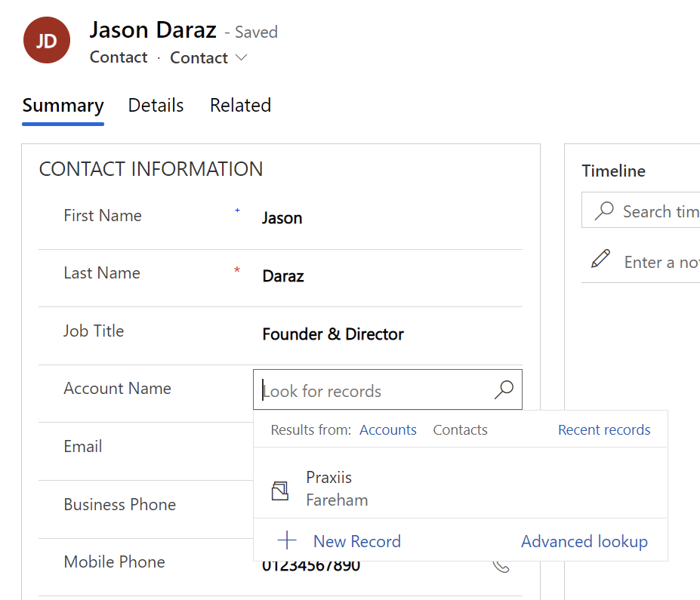Image resolution: width=700 pixels, height=600 pixels.
Task: Click the Account Name field label
Action: (117, 389)
